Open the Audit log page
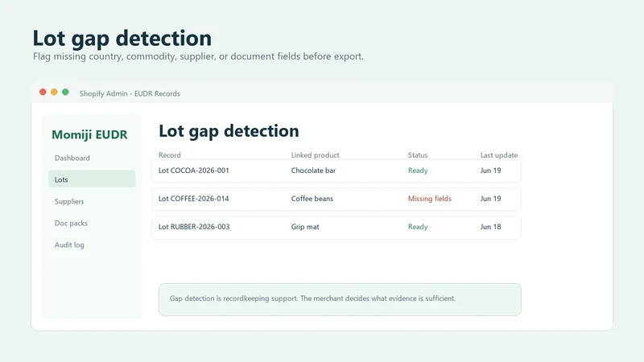This screenshot has width=644, height=362. click(x=69, y=245)
